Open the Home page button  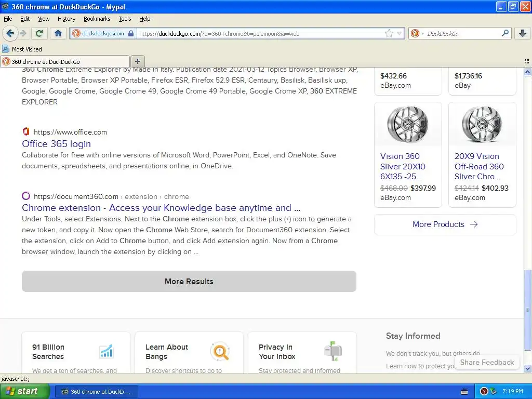coord(58,33)
